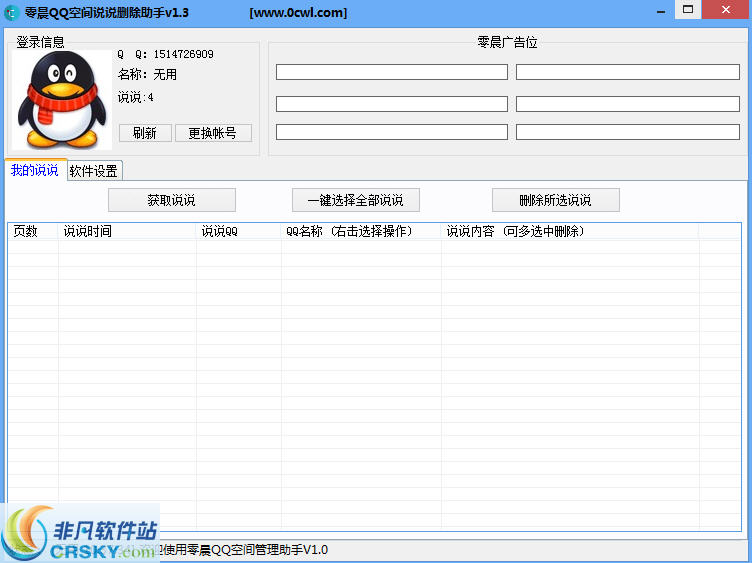
Task: Click first left ad slot field
Action: [x=392, y=72]
